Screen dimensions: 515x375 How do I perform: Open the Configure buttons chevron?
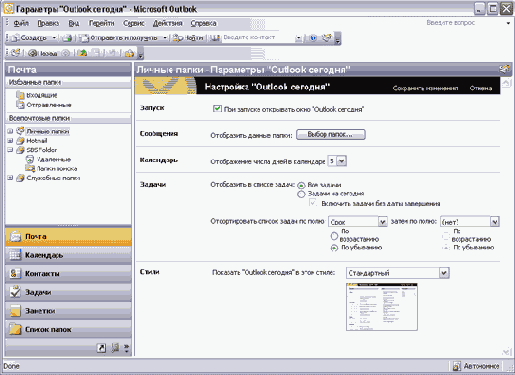(x=127, y=348)
